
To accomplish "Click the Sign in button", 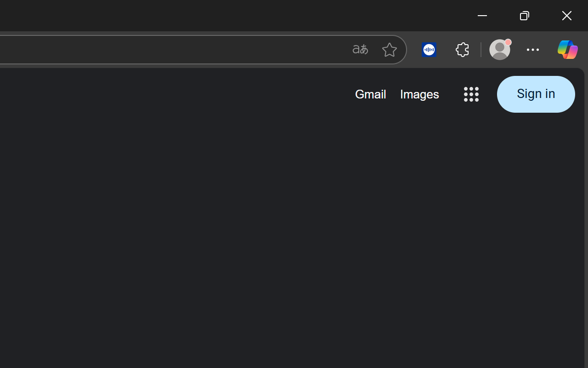I will click(x=536, y=94).
